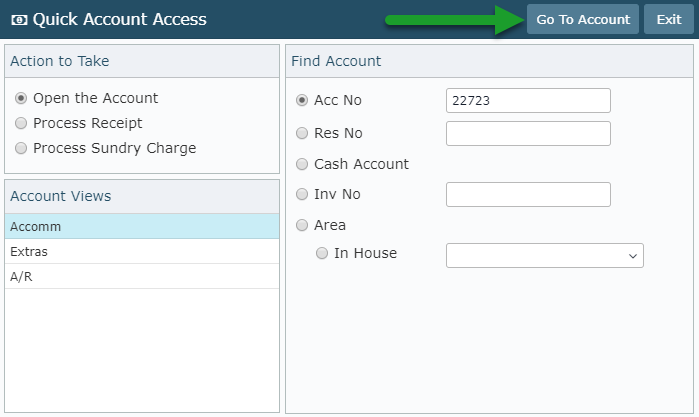
Task: Click the Inv No text field
Action: 528,194
